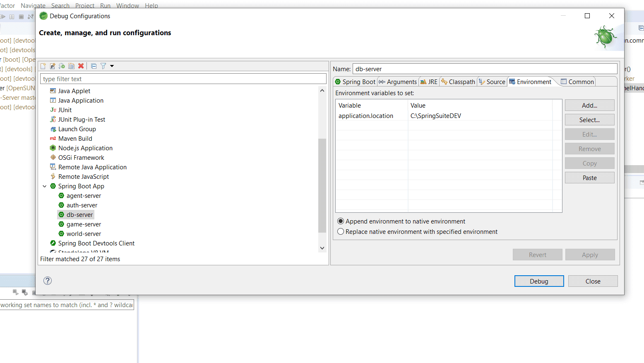Screen dimensions: 644x363
Task: Choose Append environment to native environment
Action: click(401, 221)
